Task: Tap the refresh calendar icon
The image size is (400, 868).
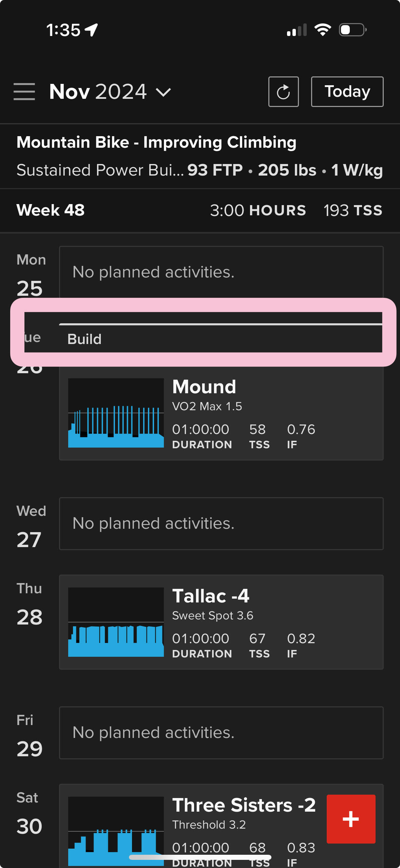Action: [283, 92]
